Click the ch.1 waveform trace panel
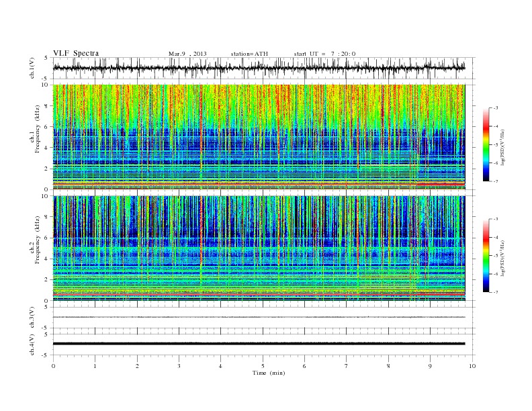The height and width of the screenshot is (411, 532). tap(264, 68)
